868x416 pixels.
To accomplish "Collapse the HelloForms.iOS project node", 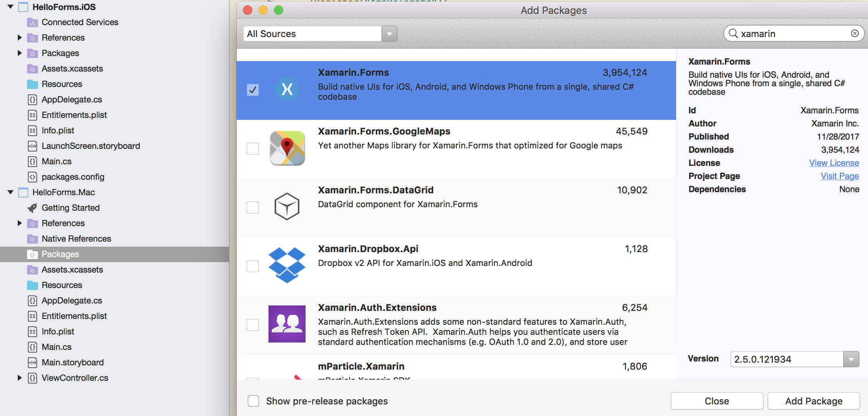I will 10,7.
